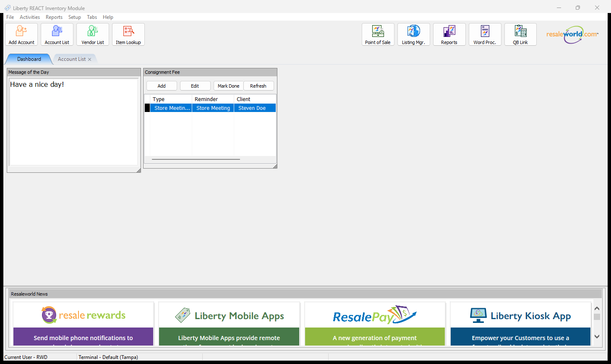Click the Mark Done button

click(x=229, y=86)
